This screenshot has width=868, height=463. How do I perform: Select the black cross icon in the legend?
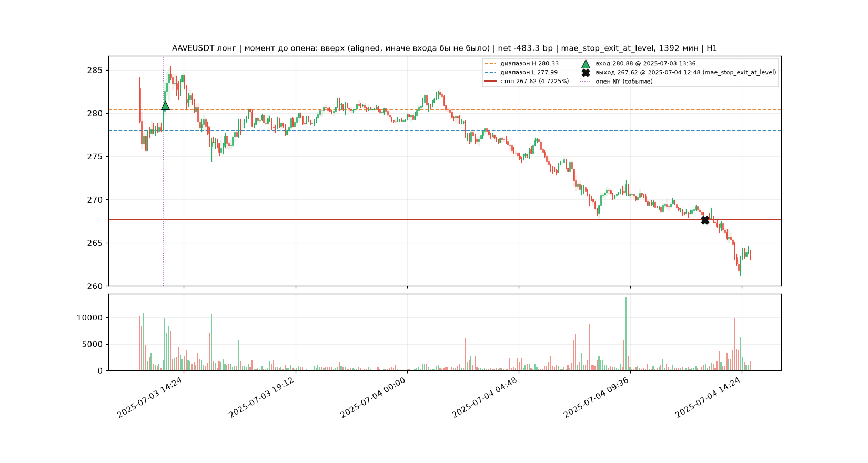point(586,73)
